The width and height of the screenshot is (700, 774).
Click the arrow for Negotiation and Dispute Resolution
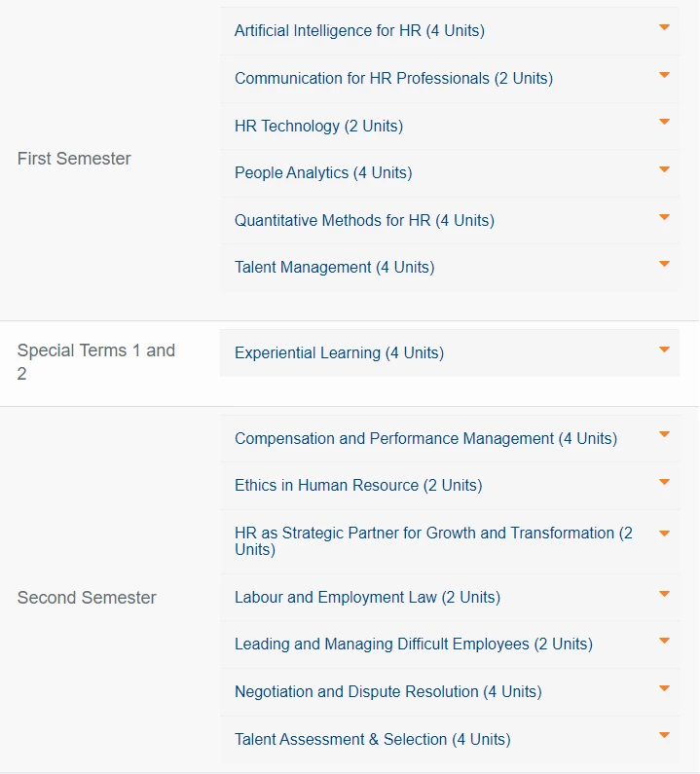pyautogui.click(x=664, y=688)
